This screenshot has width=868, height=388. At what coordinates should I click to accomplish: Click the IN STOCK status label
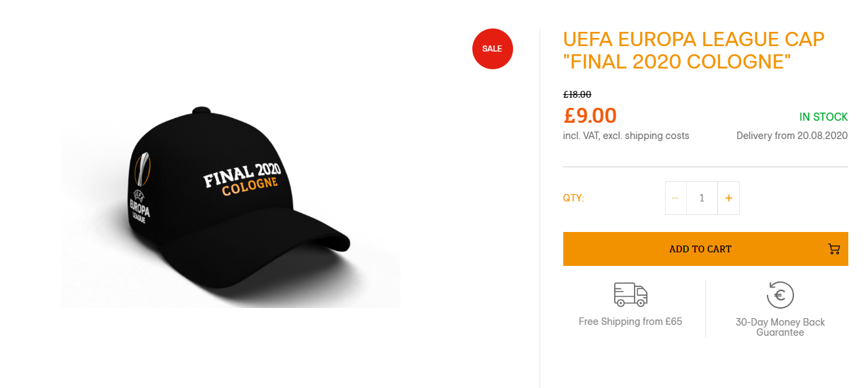[824, 117]
